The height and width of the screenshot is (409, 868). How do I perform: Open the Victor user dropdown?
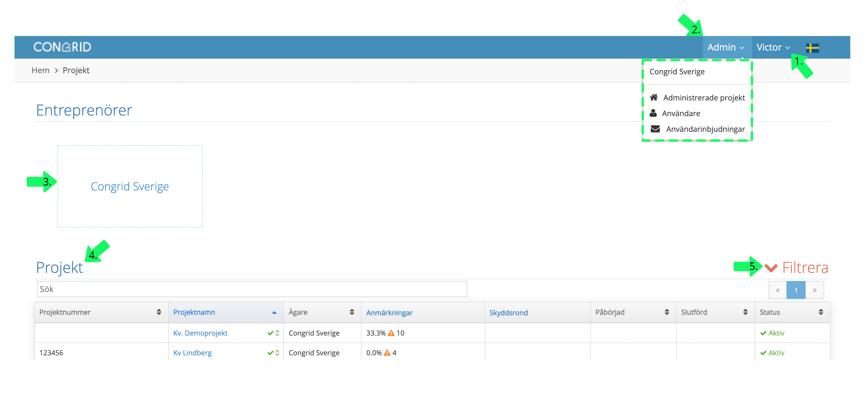(x=773, y=47)
